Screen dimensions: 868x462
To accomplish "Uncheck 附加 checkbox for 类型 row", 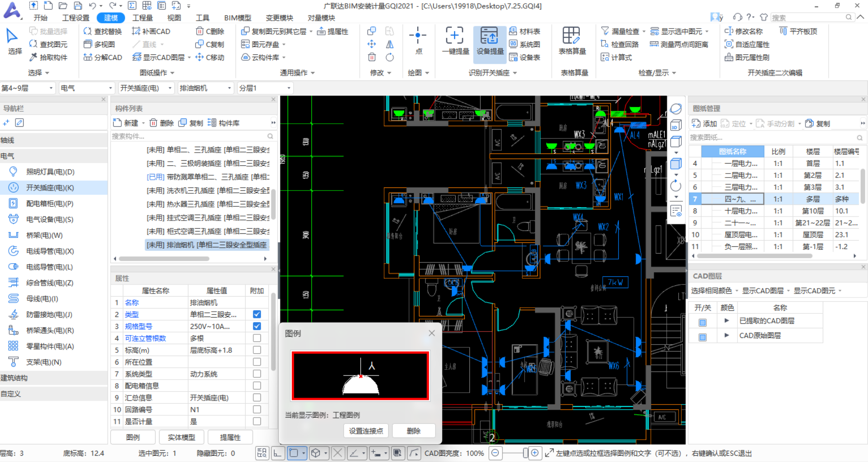I will tap(257, 314).
